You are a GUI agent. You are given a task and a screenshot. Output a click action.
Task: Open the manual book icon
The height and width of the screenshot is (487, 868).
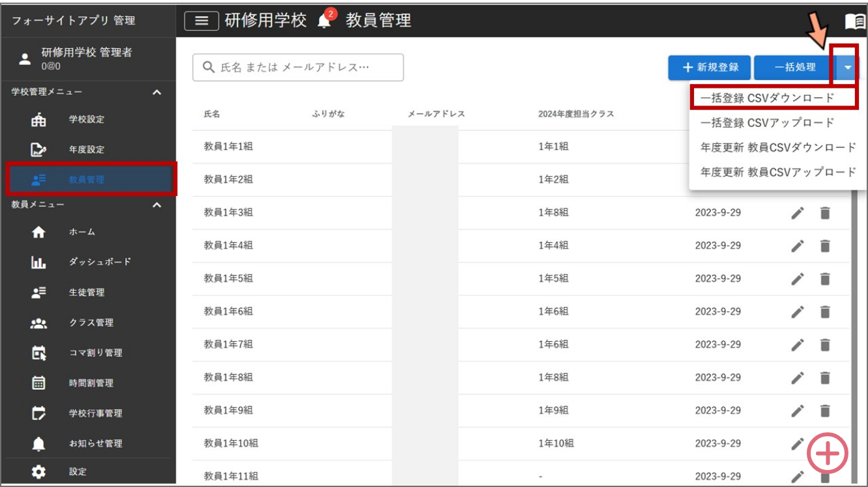(855, 21)
